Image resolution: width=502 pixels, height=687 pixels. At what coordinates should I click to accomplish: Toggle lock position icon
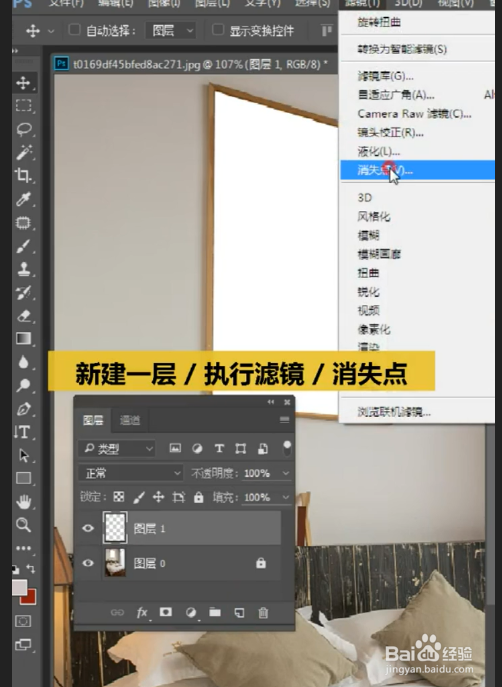click(x=158, y=497)
